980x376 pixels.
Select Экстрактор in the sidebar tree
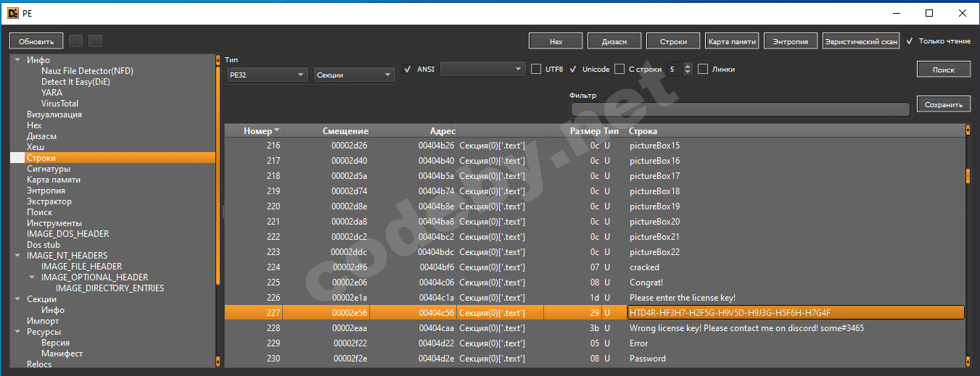click(x=49, y=201)
